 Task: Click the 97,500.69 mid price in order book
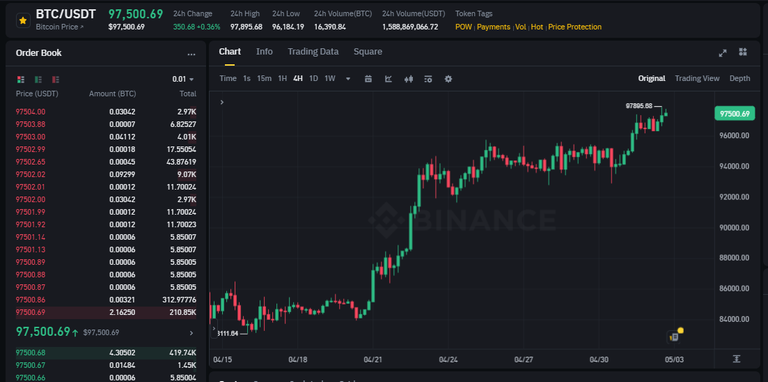(43, 332)
